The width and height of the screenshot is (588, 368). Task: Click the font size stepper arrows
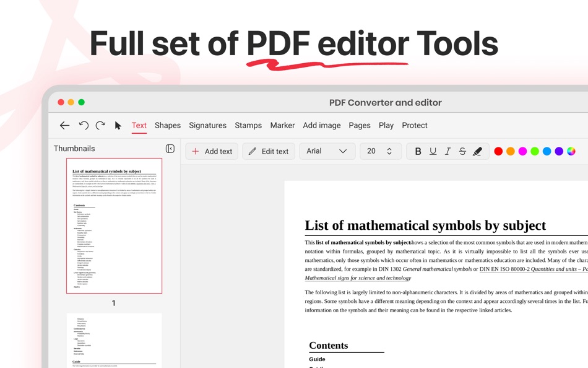pyautogui.click(x=389, y=151)
